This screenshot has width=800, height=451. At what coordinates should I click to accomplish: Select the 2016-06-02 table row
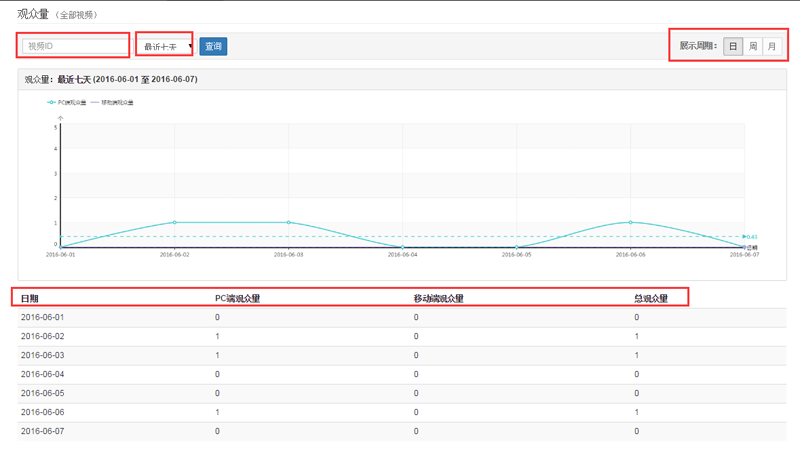click(x=400, y=336)
